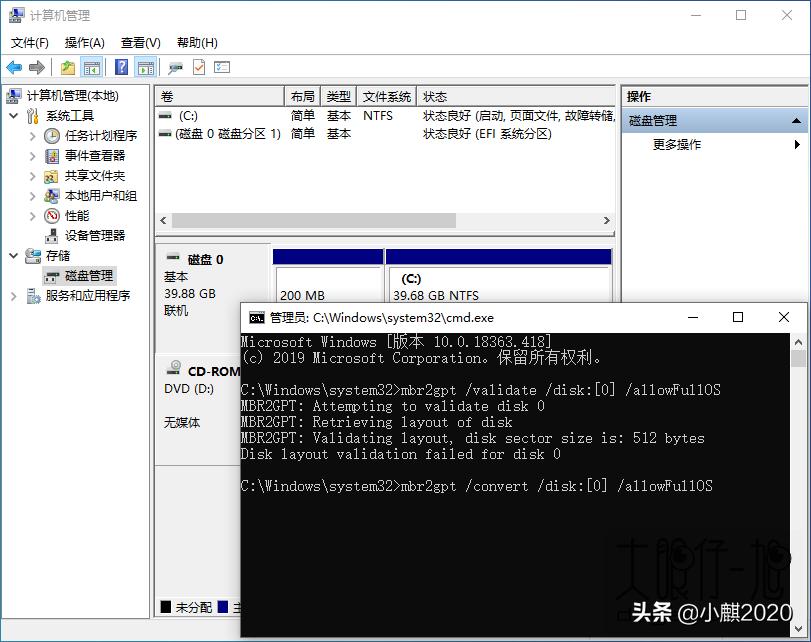Click the back navigation arrow
Viewport: 811px width, 642px height.
pyautogui.click(x=13, y=67)
